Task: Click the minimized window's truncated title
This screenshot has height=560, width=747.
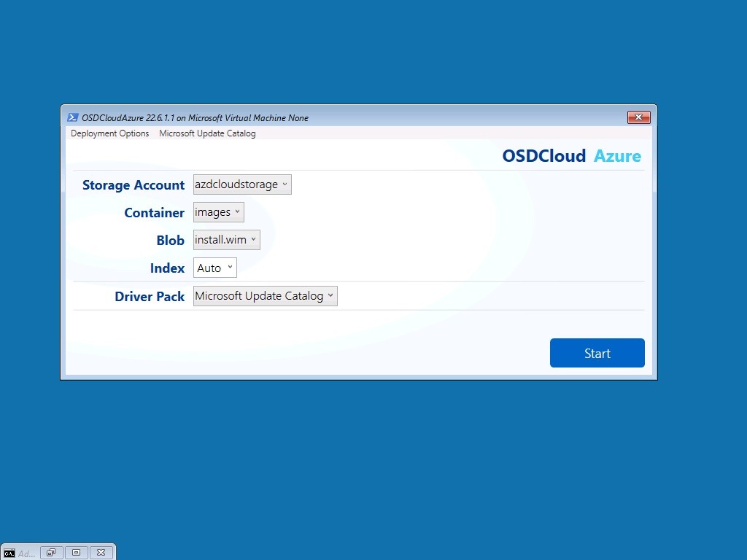Action: point(27,553)
